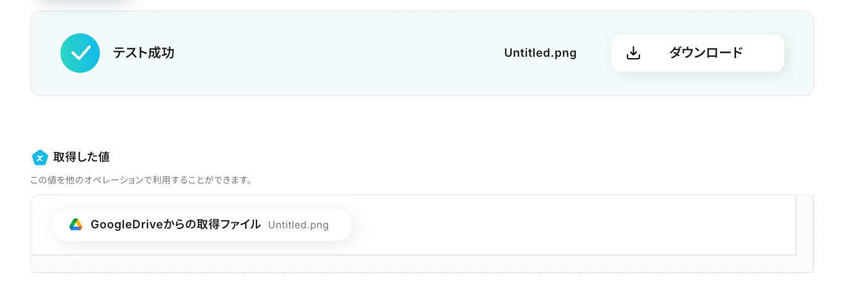Image resolution: width=868 pixels, height=287 pixels.
Task: Click the 取得した値 section heading
Action: point(81,157)
